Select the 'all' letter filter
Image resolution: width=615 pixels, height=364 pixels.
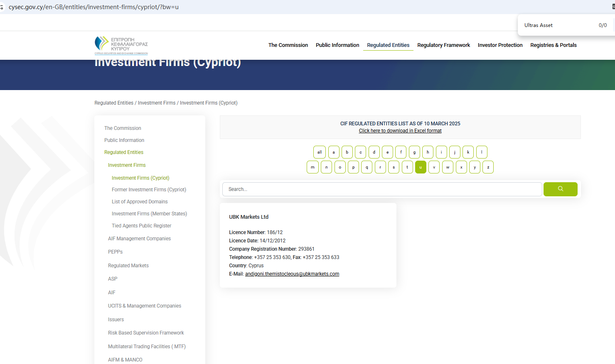[320, 152]
